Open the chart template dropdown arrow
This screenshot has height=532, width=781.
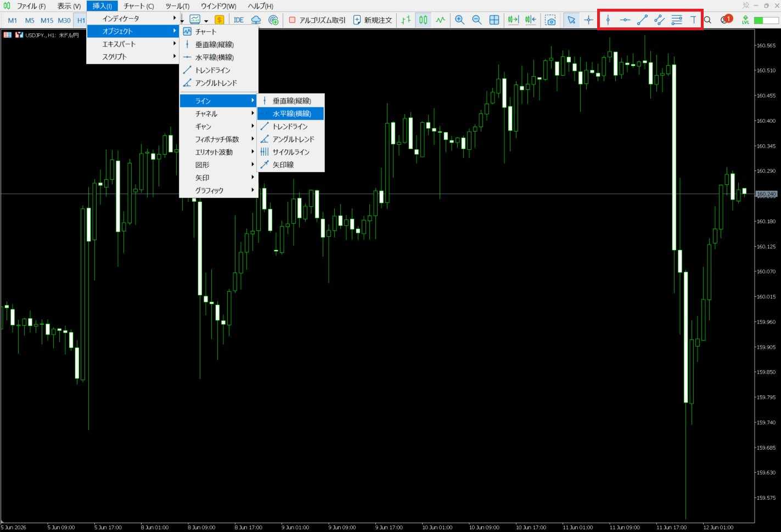click(x=206, y=21)
